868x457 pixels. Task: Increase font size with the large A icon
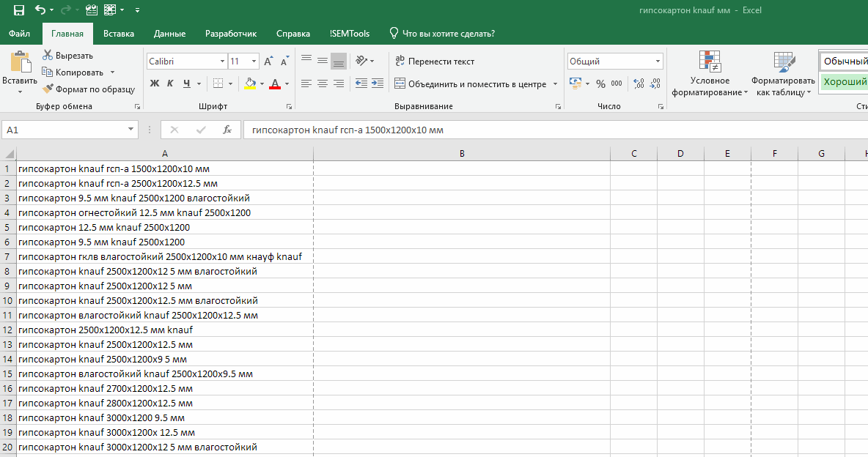click(x=268, y=62)
